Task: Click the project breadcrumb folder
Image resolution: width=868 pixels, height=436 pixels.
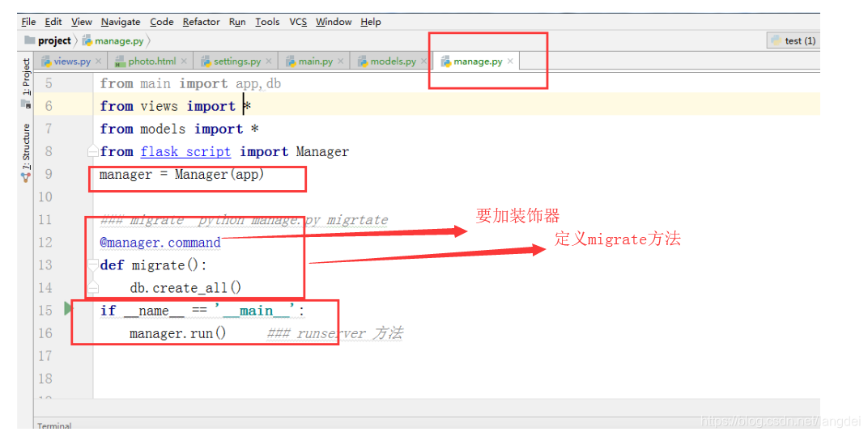Action: (48, 40)
